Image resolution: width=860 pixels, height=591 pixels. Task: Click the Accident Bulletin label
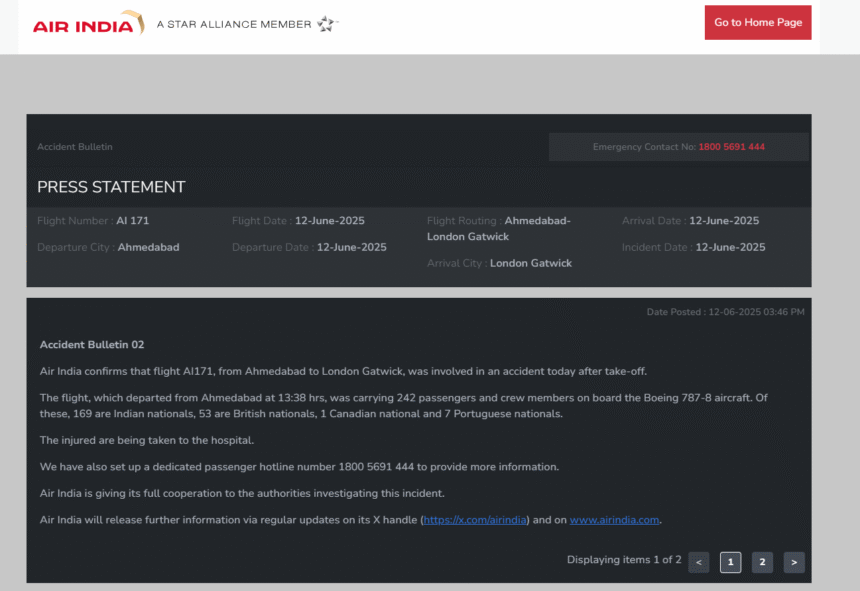click(75, 147)
